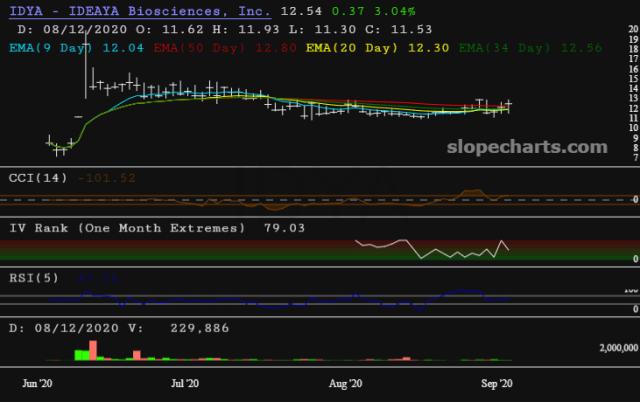Image resolution: width=640 pixels, height=402 pixels.
Task: Open the IDYA - IDEAYA Biosciences, Inc. link
Action: [140, 11]
